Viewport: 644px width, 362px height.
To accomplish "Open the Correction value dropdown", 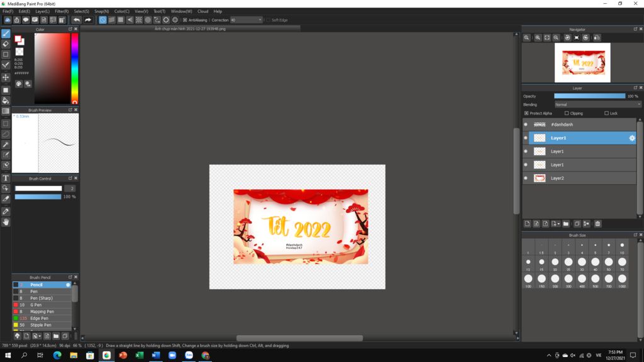I will click(260, 20).
